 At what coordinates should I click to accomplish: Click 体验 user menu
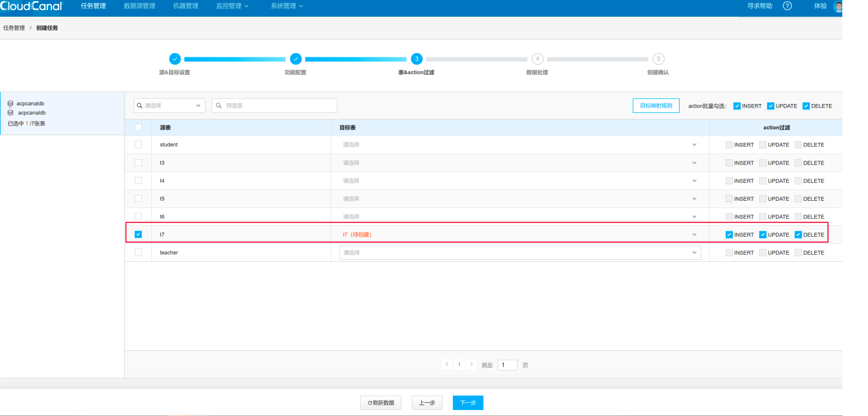click(x=820, y=6)
